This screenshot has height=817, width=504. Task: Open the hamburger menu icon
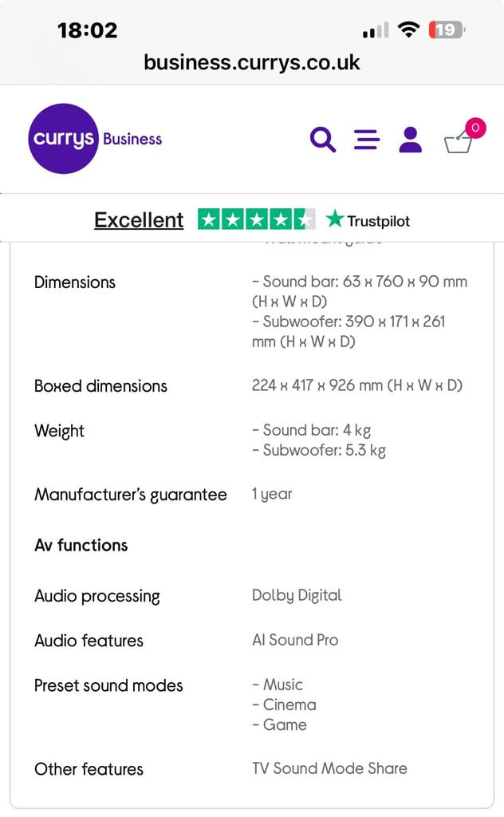(367, 140)
